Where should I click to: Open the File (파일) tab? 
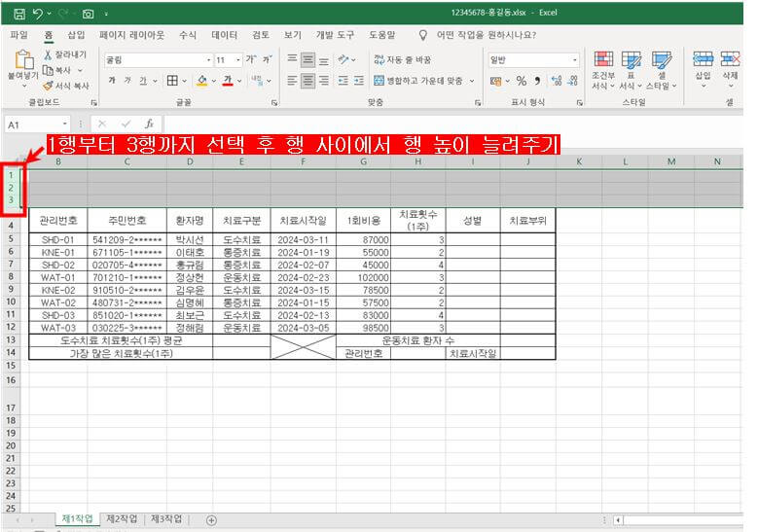(x=19, y=35)
